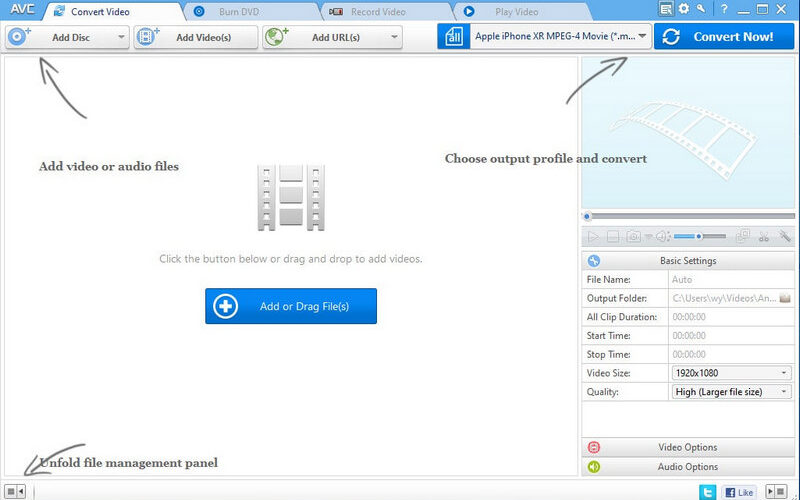800x500 pixels.
Task: Collapse the Basic Settings section
Action: pos(688,261)
